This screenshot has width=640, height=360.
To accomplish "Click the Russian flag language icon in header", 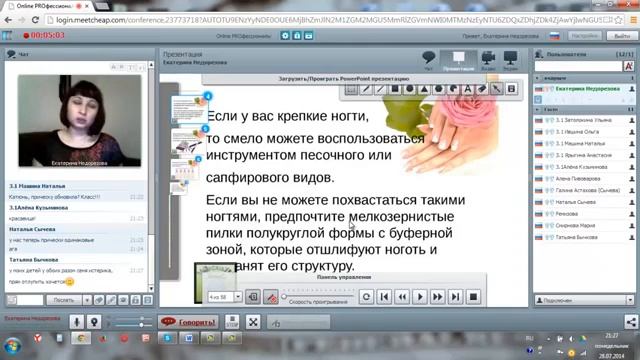I will (x=554, y=36).
